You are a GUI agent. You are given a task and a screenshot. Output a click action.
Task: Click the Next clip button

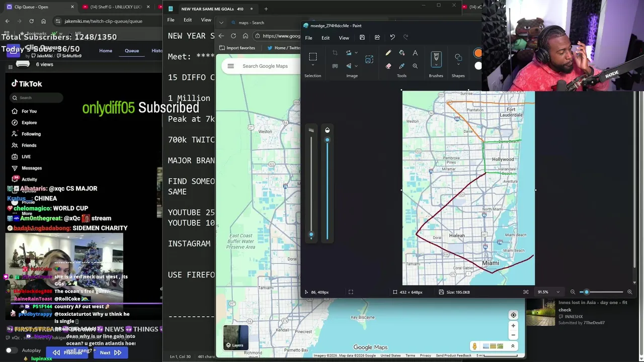(x=111, y=352)
